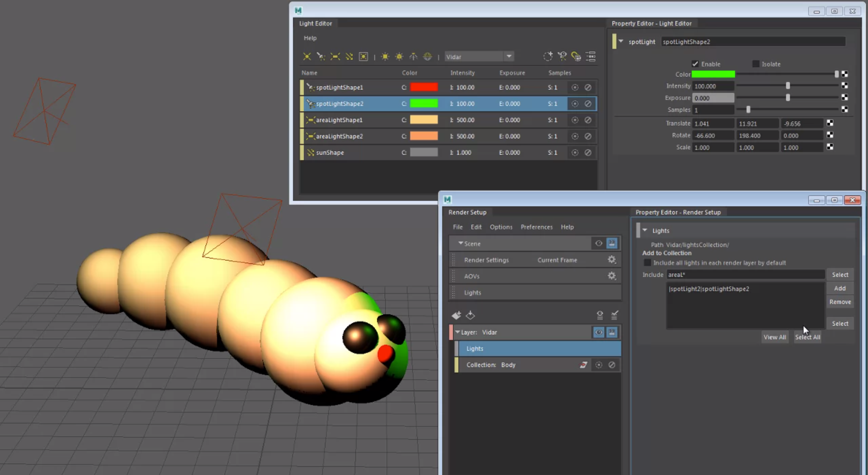Collapse the Scene section arrow
This screenshot has width=868, height=475.
[x=461, y=243]
